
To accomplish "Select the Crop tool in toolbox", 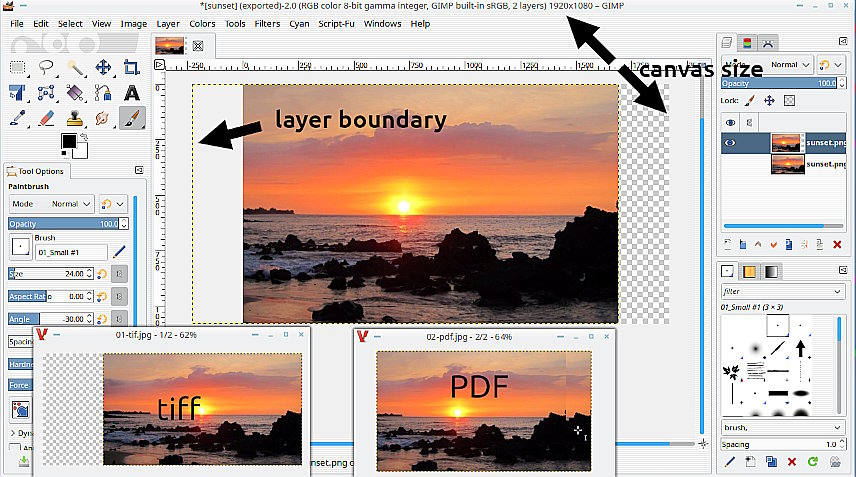I will pyautogui.click(x=131, y=68).
